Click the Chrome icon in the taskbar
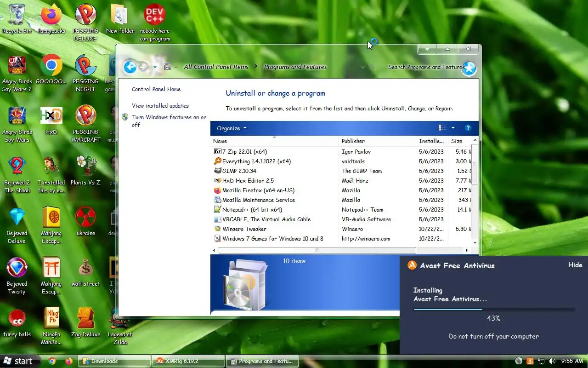 tap(52, 361)
